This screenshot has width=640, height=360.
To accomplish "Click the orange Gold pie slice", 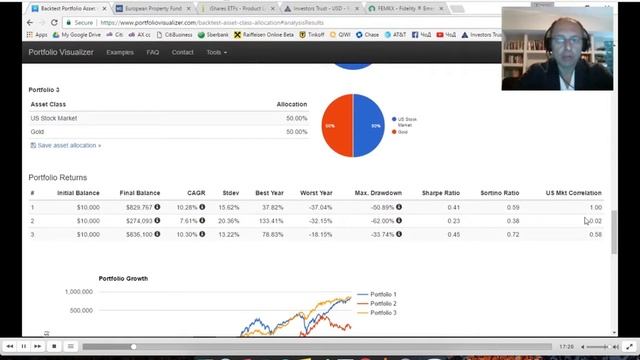I will [337, 126].
